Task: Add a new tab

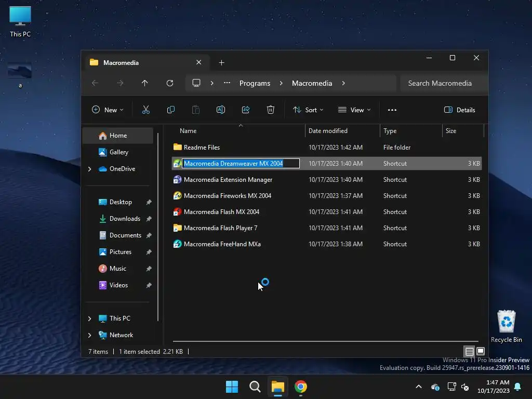Action: pyautogui.click(x=221, y=63)
